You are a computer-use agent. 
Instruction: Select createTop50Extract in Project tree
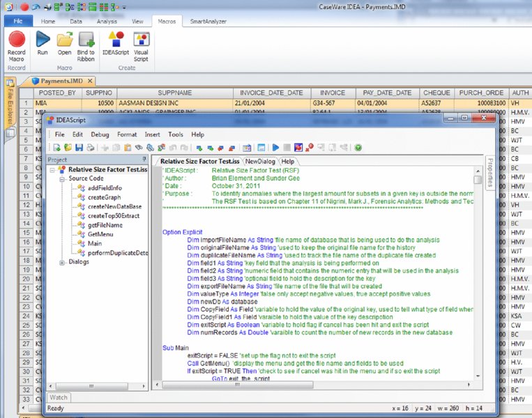click(114, 215)
